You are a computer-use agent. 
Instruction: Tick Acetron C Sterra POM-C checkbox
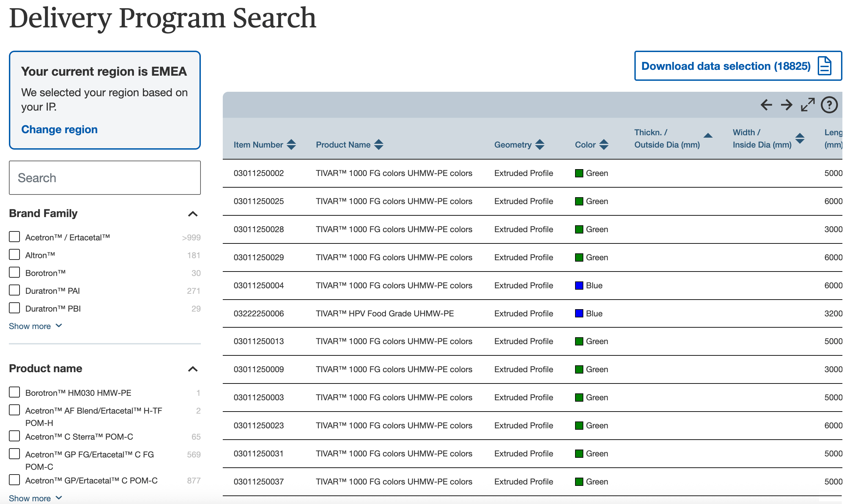(14, 436)
